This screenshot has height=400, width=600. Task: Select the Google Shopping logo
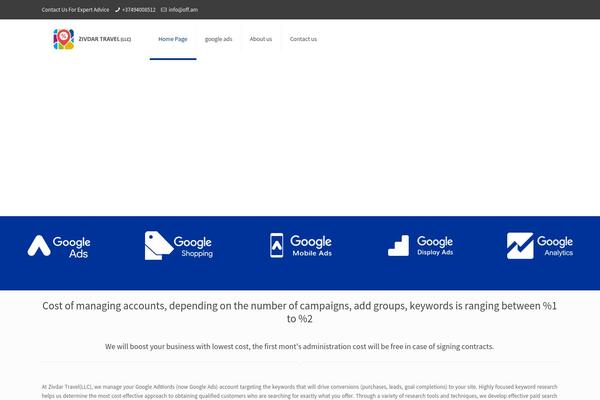click(x=179, y=246)
